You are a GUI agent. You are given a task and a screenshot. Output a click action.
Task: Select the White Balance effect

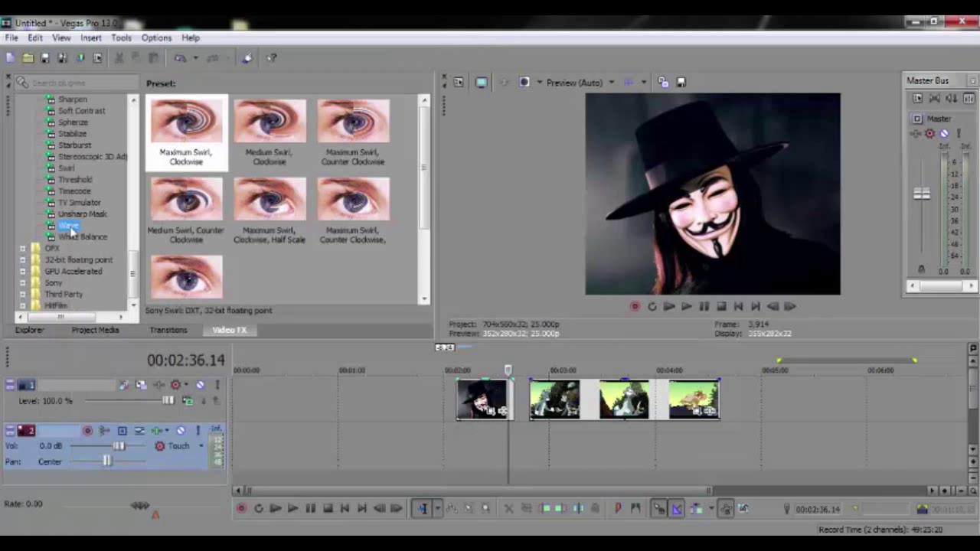point(83,237)
